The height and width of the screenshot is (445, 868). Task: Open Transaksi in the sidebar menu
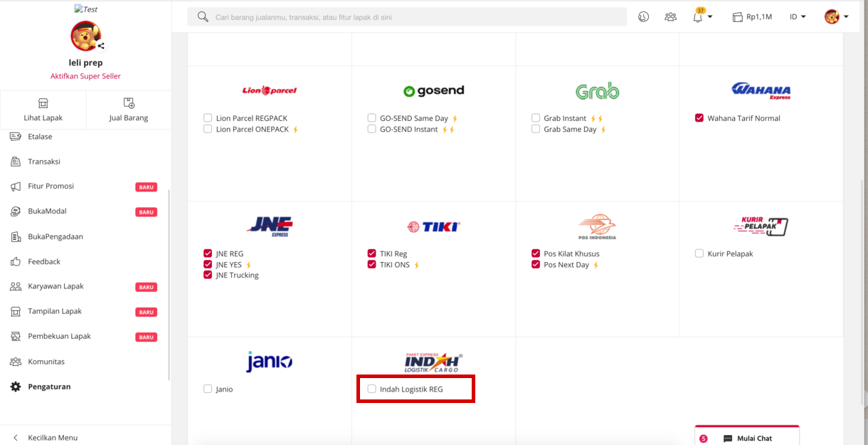(44, 162)
